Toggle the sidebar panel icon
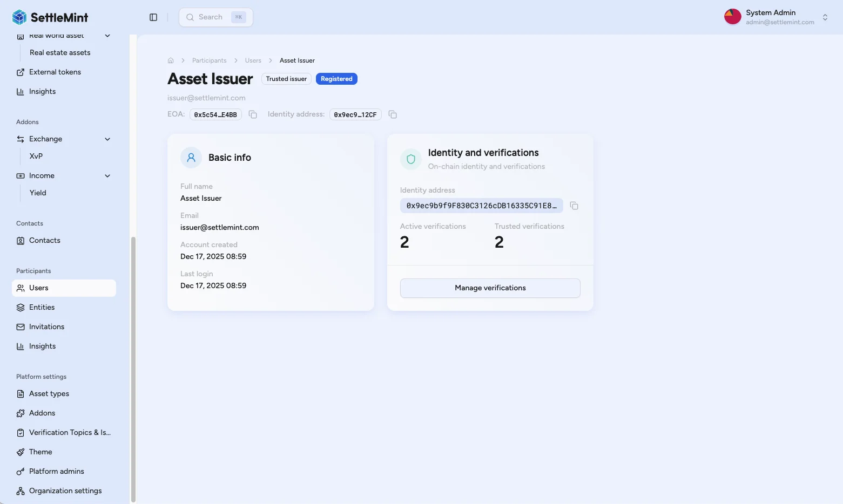Viewport: 843px width, 504px height. (x=153, y=17)
